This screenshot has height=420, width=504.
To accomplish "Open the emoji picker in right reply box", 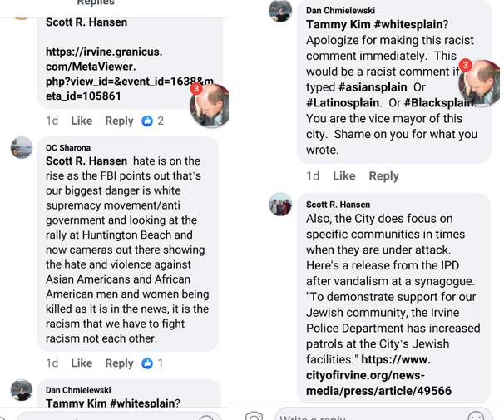I will pyautogui.click(x=476, y=416).
